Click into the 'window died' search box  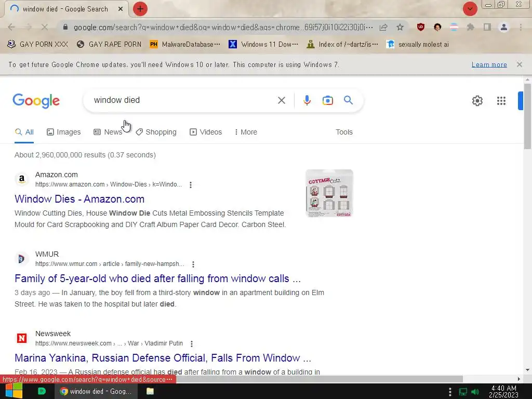coord(181,100)
